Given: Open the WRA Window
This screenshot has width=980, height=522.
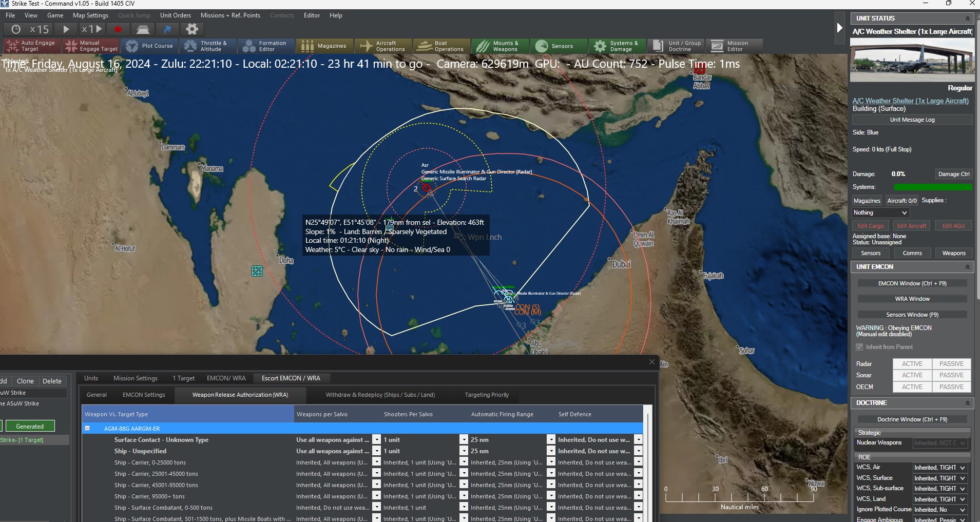Looking at the screenshot, I should [x=912, y=299].
